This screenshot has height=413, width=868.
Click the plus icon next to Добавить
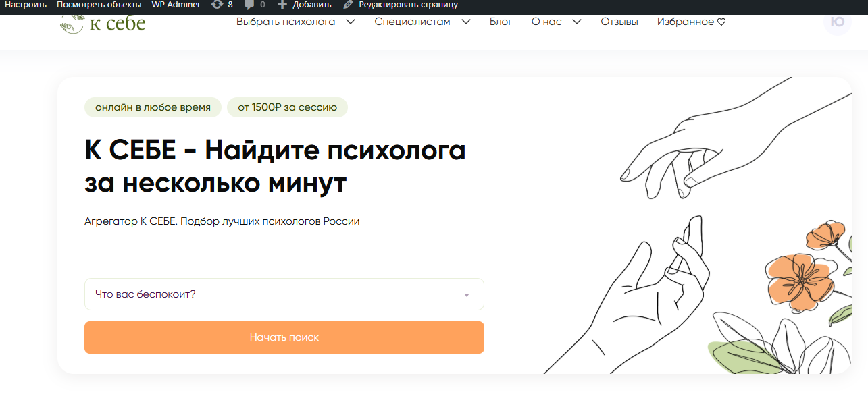click(x=282, y=5)
